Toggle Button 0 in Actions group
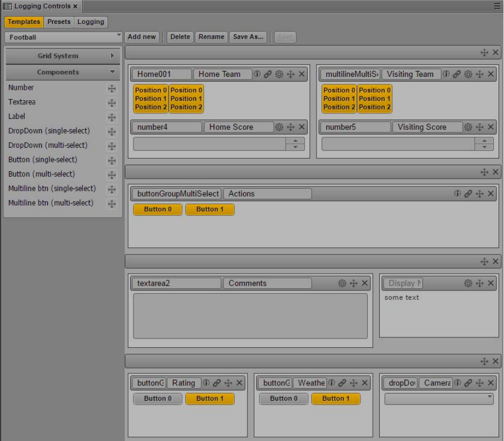Image resolution: width=504 pixels, height=441 pixels. (x=158, y=209)
